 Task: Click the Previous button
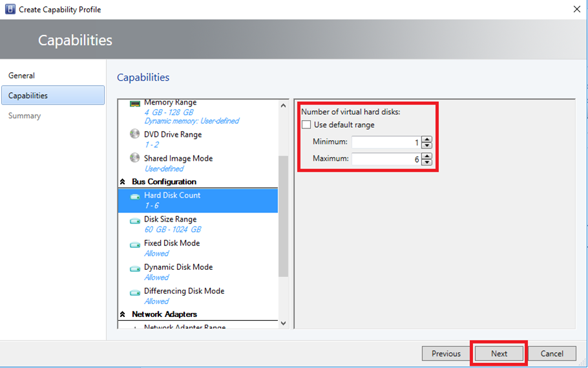coord(446,353)
